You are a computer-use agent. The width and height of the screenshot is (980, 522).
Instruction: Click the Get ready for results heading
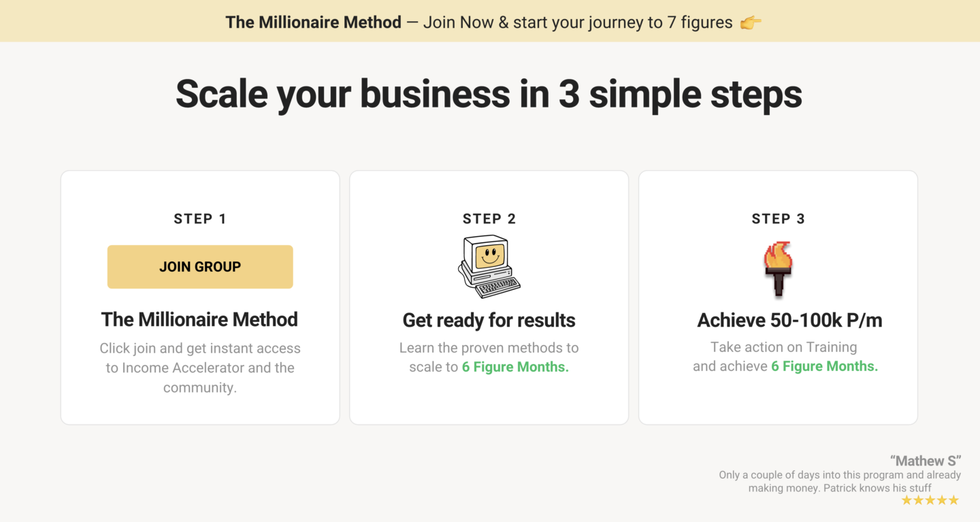tap(489, 320)
